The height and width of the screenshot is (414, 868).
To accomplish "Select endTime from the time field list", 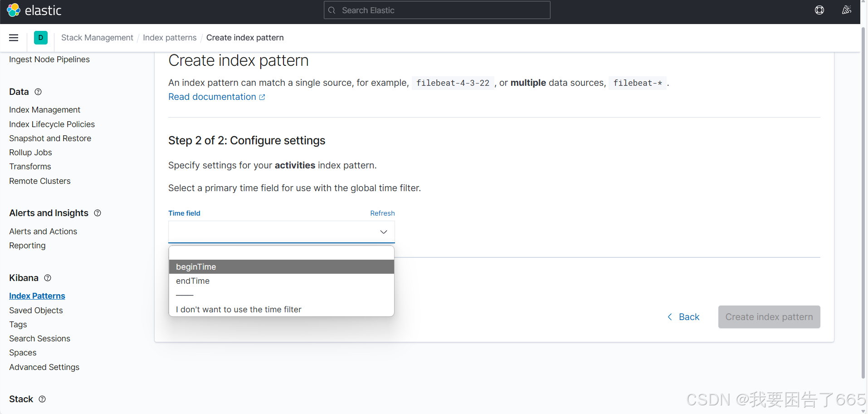I will point(192,281).
